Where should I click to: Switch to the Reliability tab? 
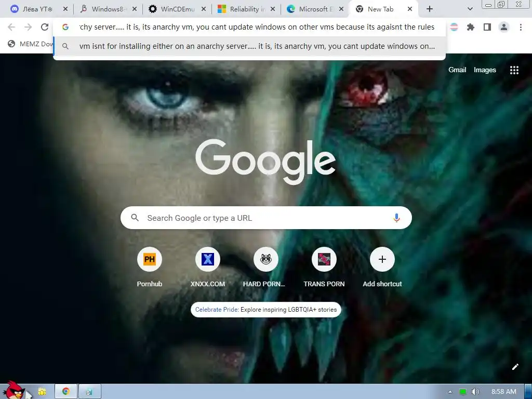pos(246,9)
